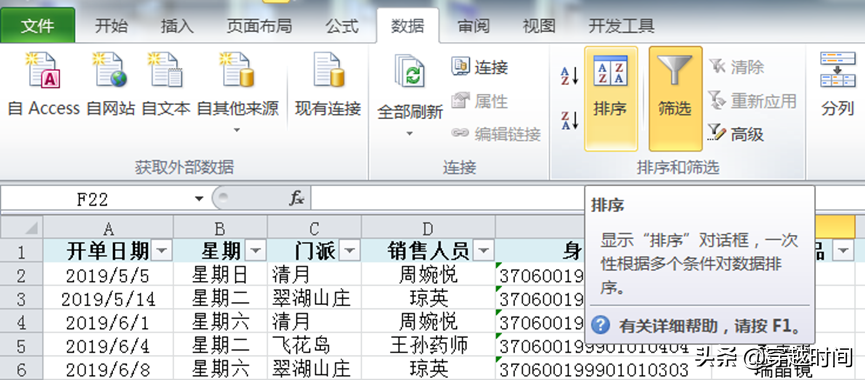The image size is (865, 380).
Task: Open the 排序 sort dialog
Action: tap(611, 98)
